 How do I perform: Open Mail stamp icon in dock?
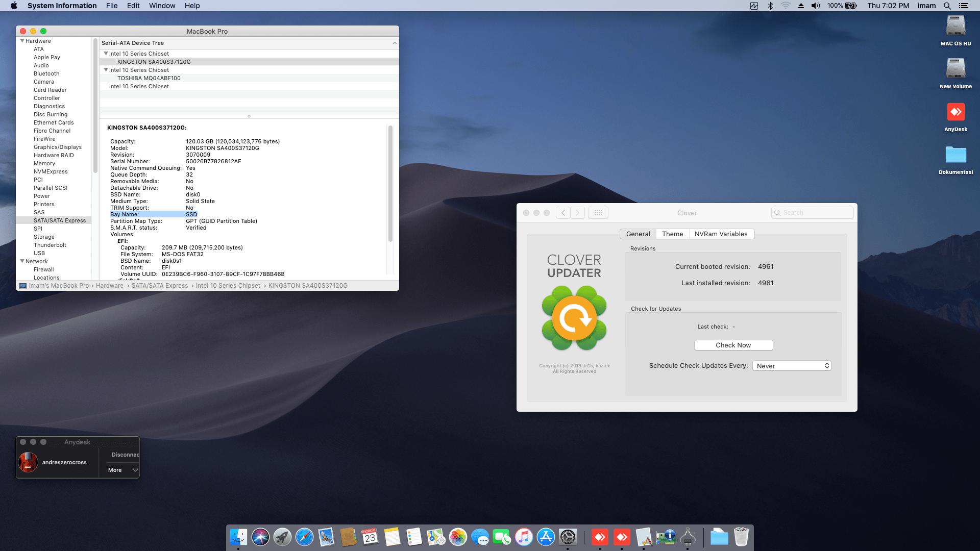(326, 537)
